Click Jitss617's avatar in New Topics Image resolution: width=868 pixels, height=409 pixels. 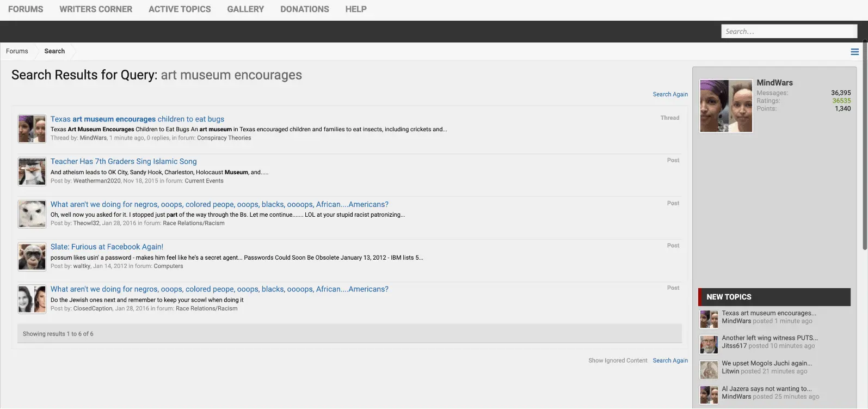tap(709, 344)
